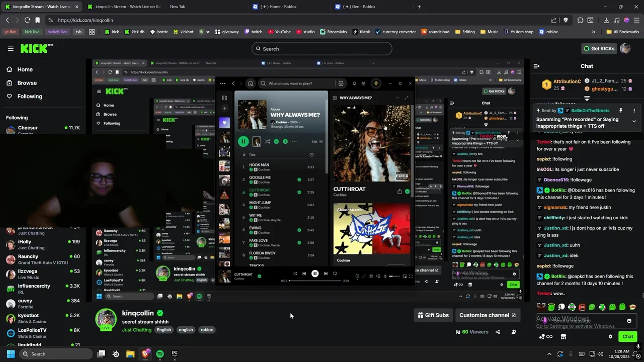
Task: Open the botrix bookmark
Action: tap(159, 32)
